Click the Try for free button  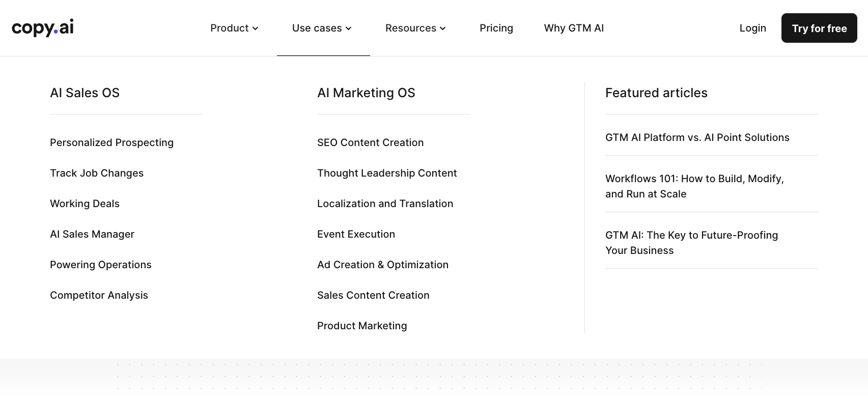click(819, 28)
